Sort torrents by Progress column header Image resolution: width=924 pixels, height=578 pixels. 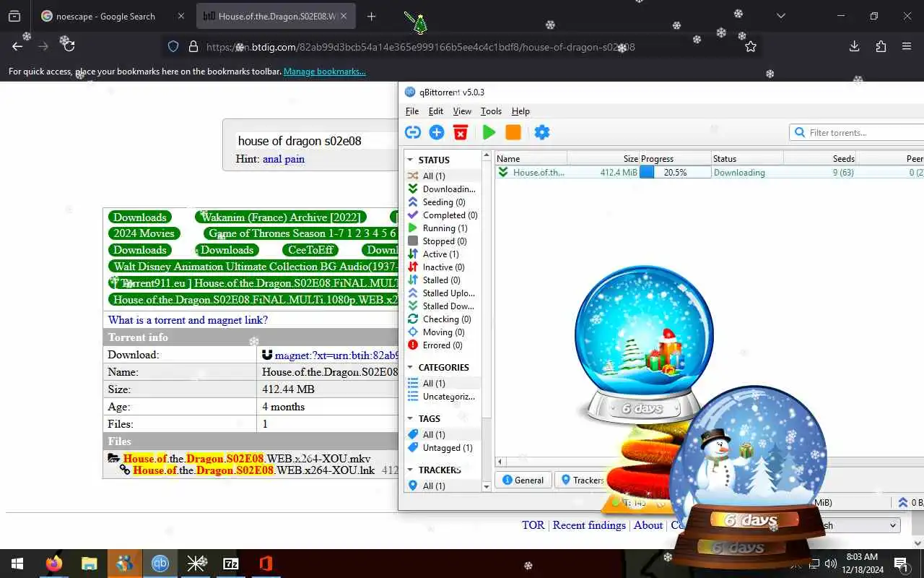pos(675,159)
